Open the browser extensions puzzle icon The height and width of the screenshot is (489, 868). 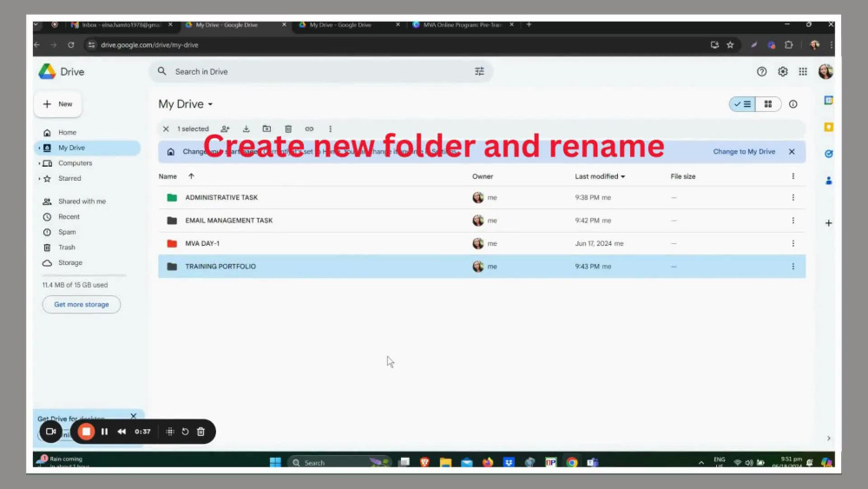pos(789,45)
